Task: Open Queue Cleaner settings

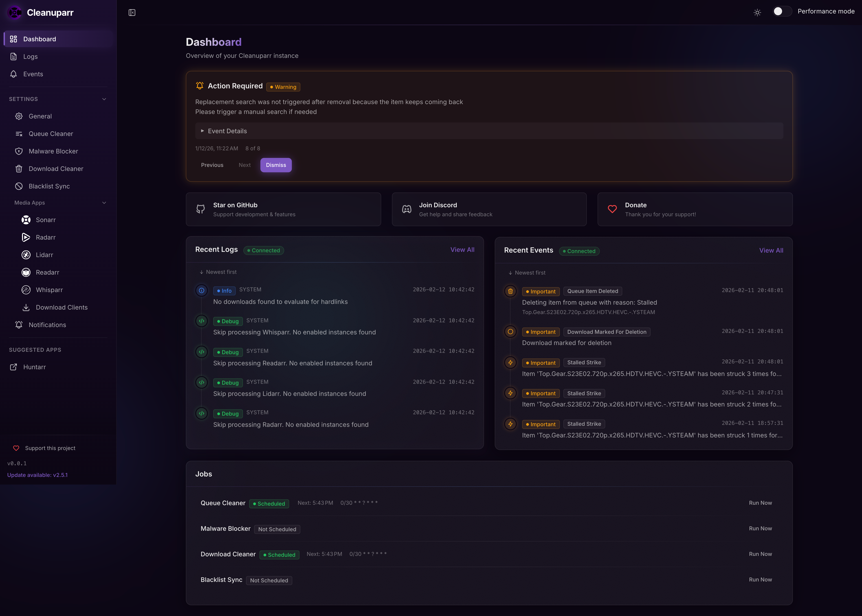Action: click(x=61, y=133)
